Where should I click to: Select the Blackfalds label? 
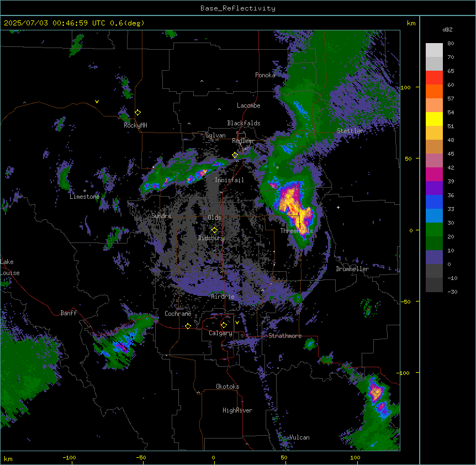tap(244, 123)
